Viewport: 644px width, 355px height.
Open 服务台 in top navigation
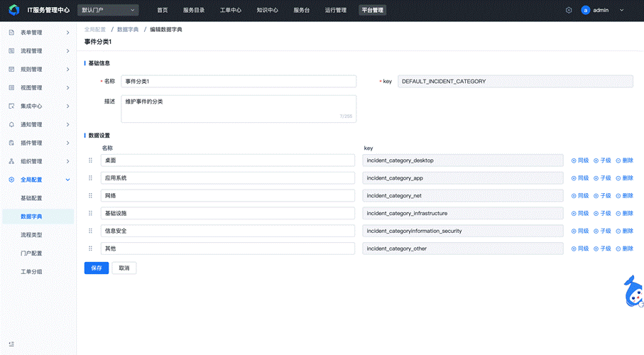click(x=302, y=10)
